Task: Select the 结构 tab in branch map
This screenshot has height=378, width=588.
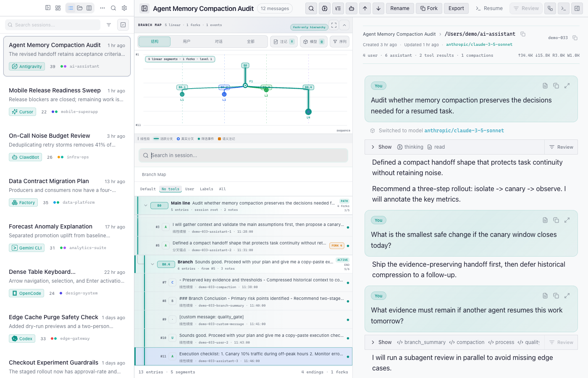Action: tap(155, 41)
